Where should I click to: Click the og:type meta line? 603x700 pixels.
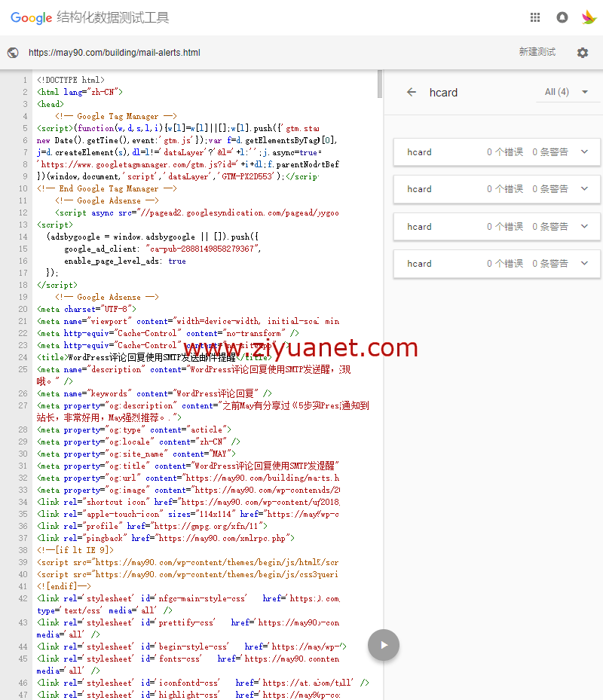[134, 429]
